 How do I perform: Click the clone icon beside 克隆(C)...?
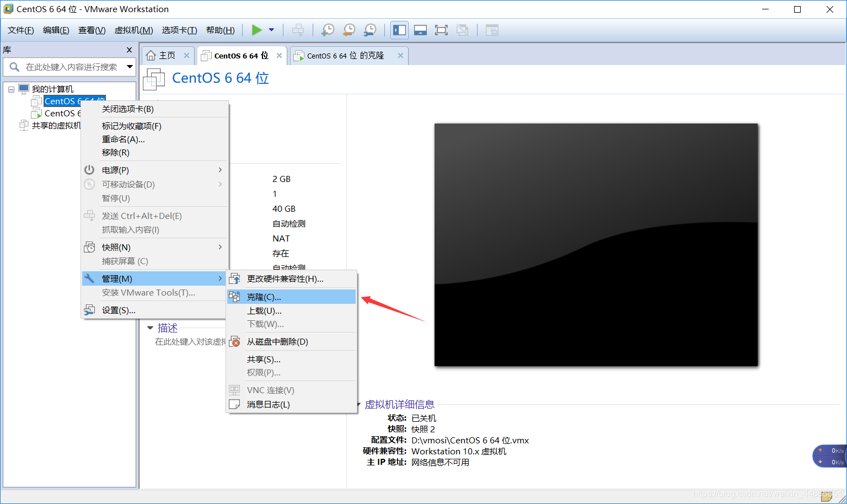pyautogui.click(x=234, y=297)
